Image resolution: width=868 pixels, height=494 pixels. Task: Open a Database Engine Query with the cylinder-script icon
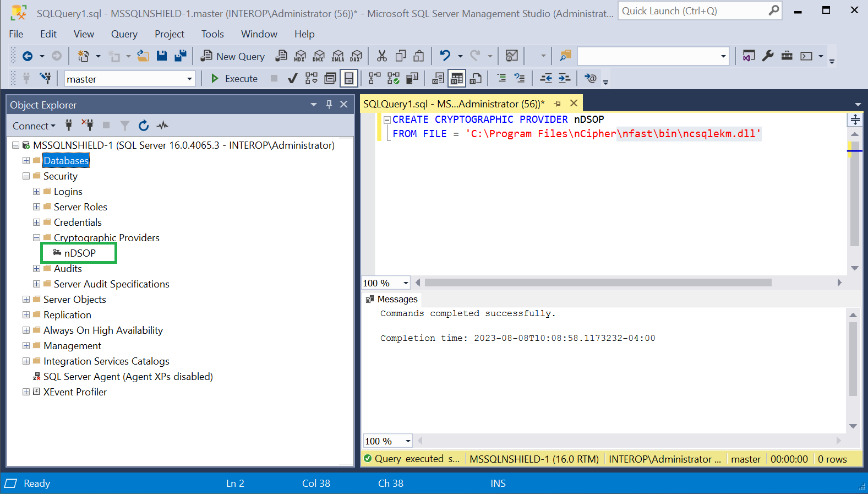tap(281, 56)
